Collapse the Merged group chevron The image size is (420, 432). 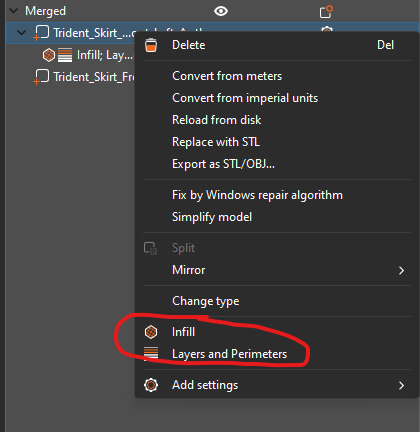pos(14,11)
